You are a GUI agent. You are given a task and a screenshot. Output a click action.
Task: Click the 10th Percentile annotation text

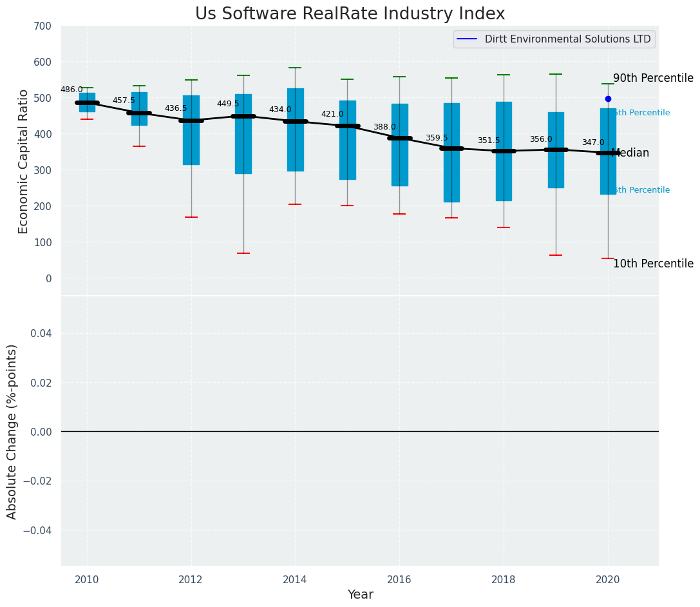click(653, 264)
